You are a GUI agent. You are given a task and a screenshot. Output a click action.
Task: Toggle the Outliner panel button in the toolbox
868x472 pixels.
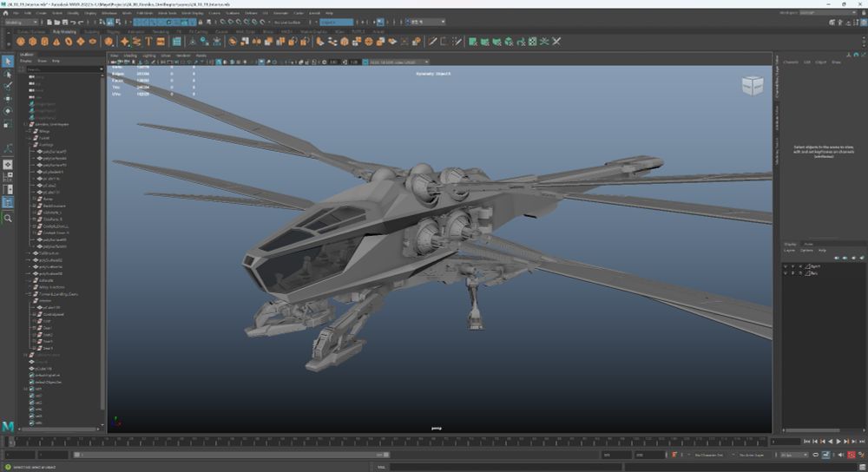[8, 202]
